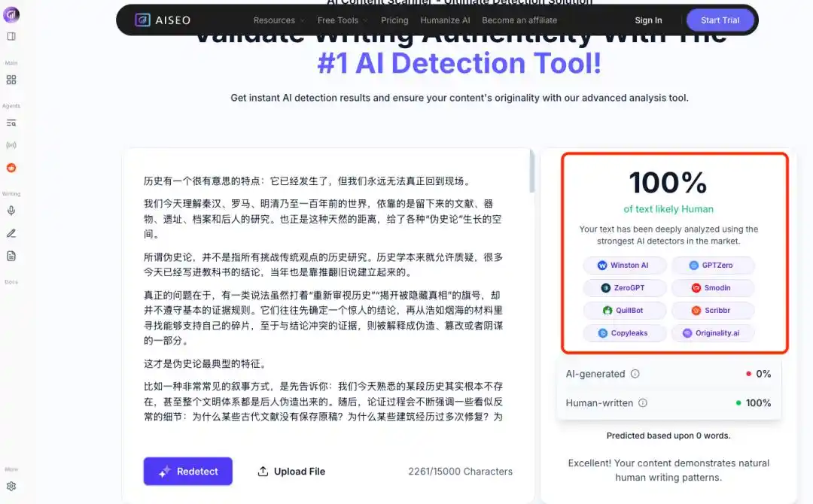Go to Humanize AI
813x504 pixels.
point(445,20)
